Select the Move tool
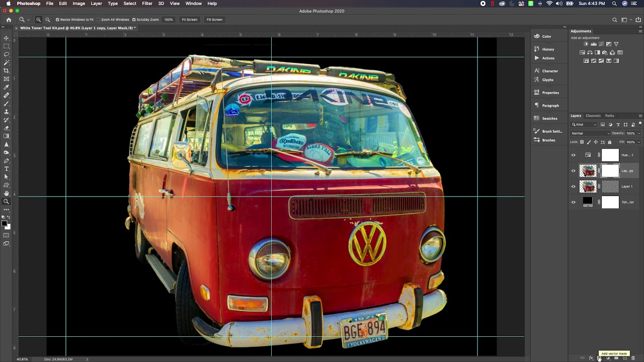 click(7, 38)
